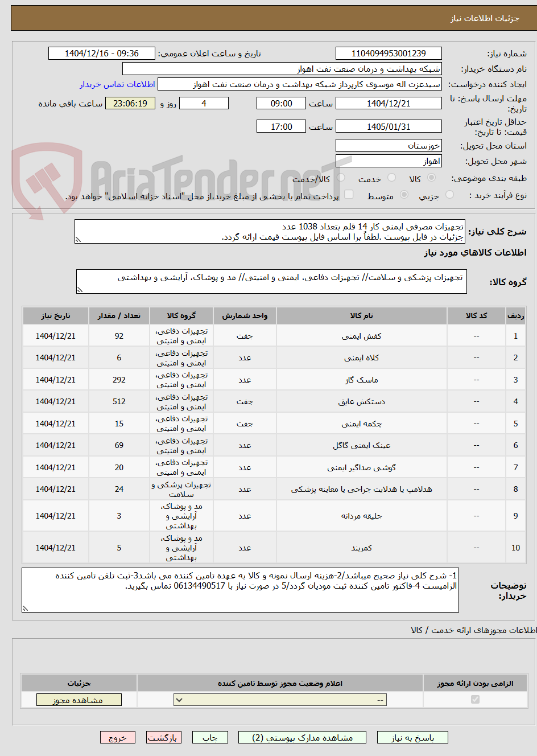This screenshot has height=756, width=537.
Task: Click the خروج exit button
Action: (118, 738)
